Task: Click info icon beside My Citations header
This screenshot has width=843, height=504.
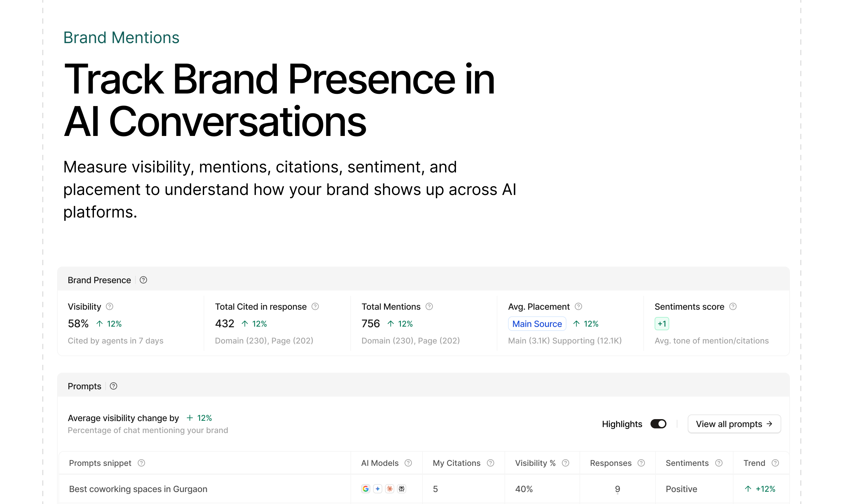Action: (x=491, y=463)
